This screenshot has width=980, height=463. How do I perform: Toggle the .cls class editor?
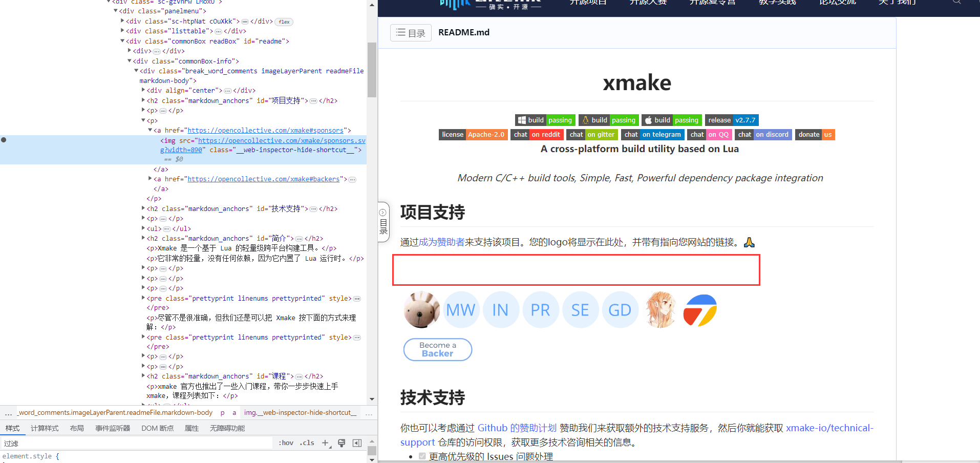[x=307, y=443]
